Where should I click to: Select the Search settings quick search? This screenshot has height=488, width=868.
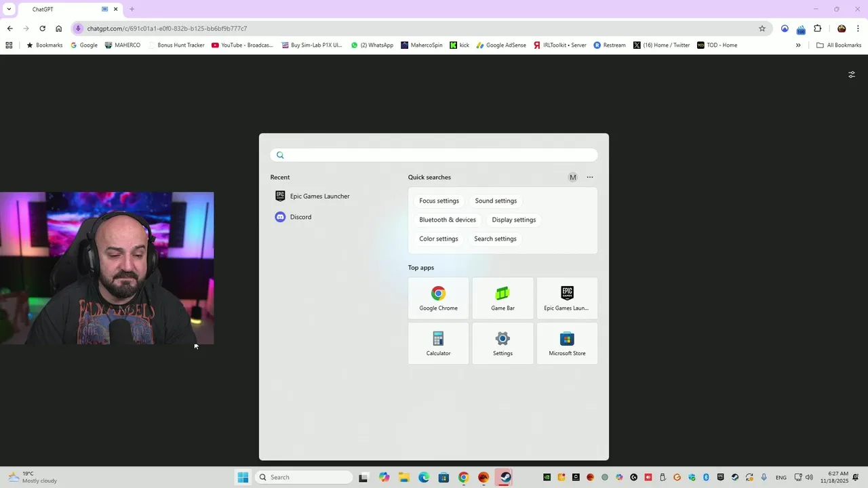click(495, 239)
